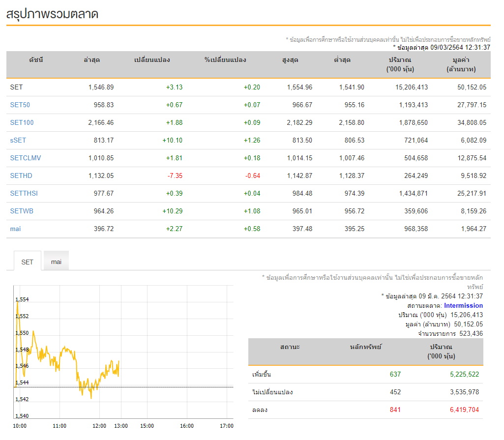This screenshot has height=440, width=504.
Task: Open the SETWB index link
Action: 22,211
